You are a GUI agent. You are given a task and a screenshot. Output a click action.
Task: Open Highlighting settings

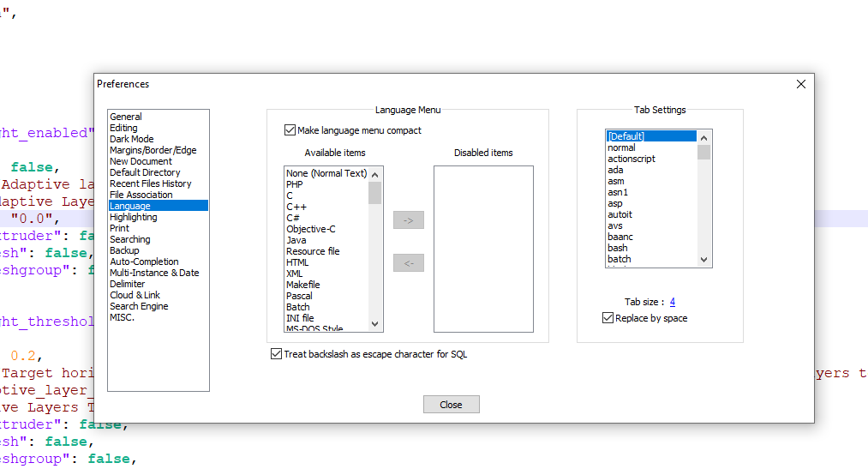pos(134,217)
